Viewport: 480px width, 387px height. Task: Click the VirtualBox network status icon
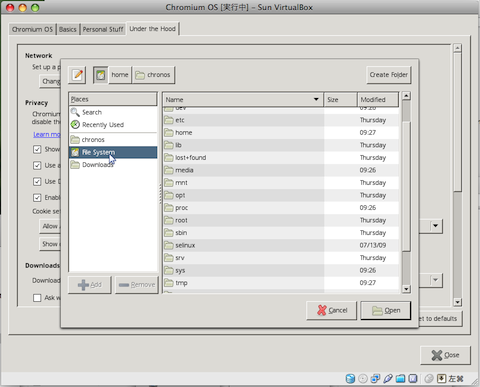tap(375, 379)
